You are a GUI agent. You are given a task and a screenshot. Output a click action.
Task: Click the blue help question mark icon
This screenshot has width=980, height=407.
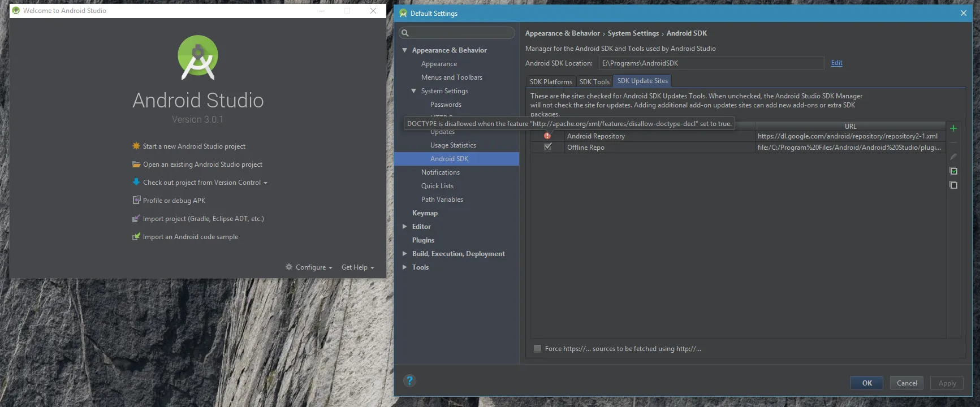410,381
